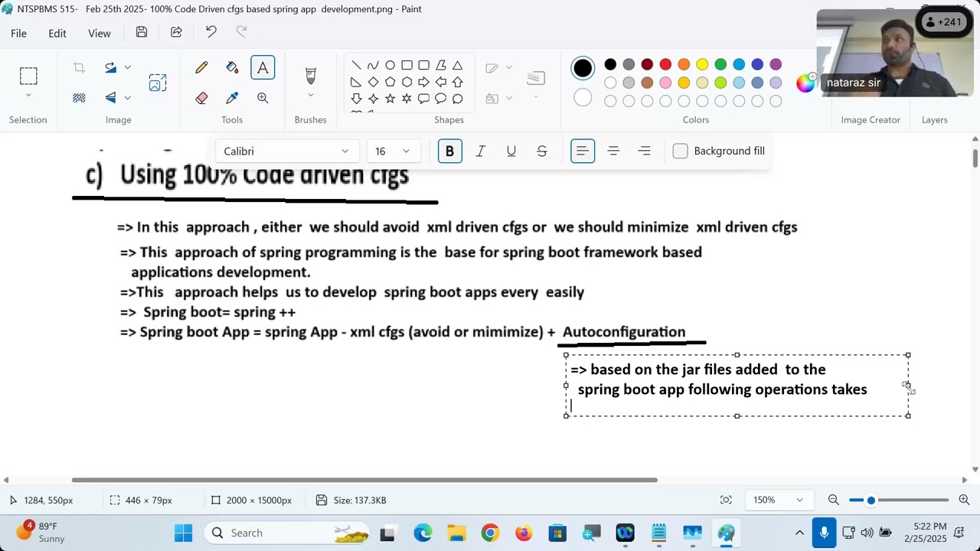Click the Image Creator label
Viewport: 980px width, 551px height.
pyautogui.click(x=871, y=119)
